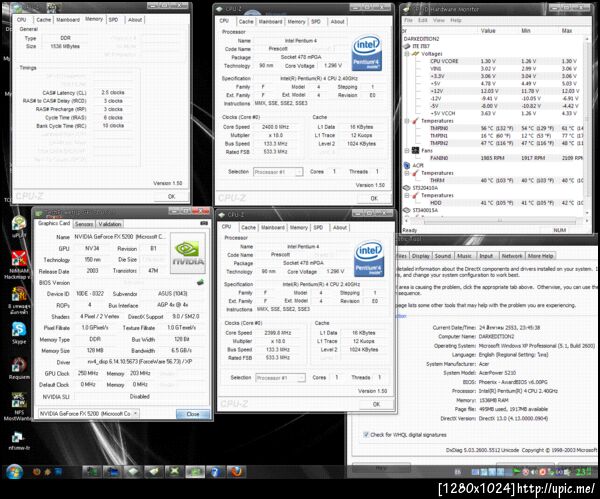This screenshot has height=499, width=600.
Task: Click the ITE IT87 chip icon in HWMonitor
Action: coord(407,46)
